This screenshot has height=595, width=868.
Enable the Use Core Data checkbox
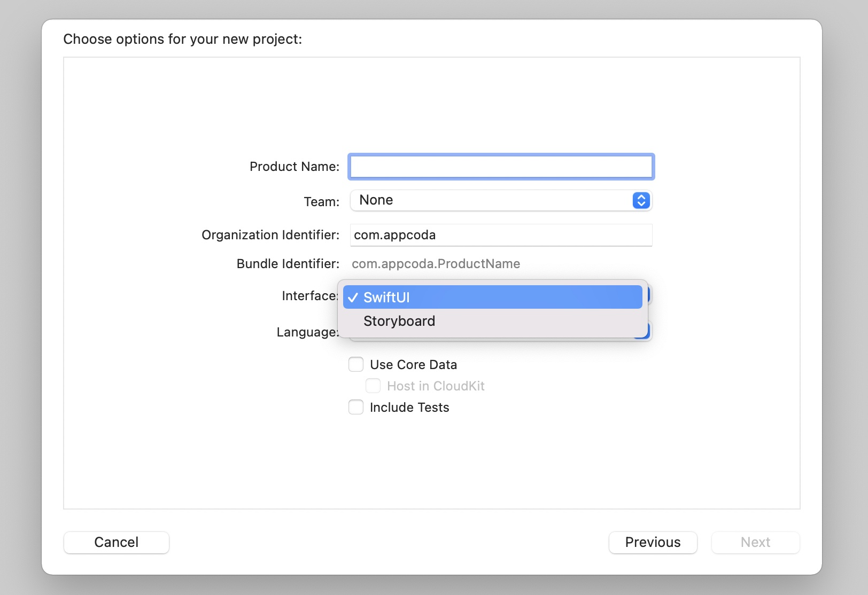tap(356, 364)
